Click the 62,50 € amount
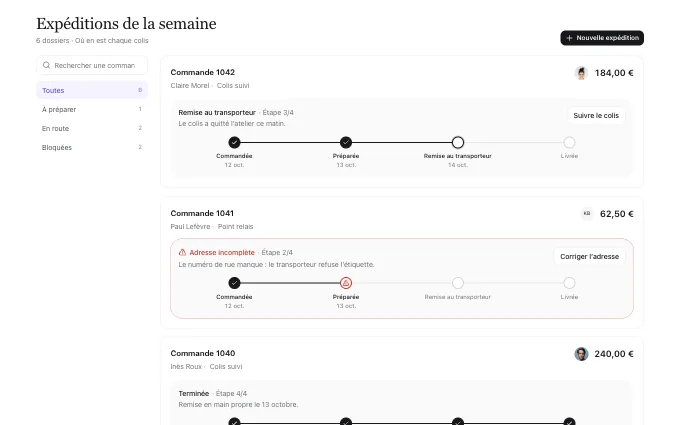The width and height of the screenshot is (680, 425). (x=617, y=214)
